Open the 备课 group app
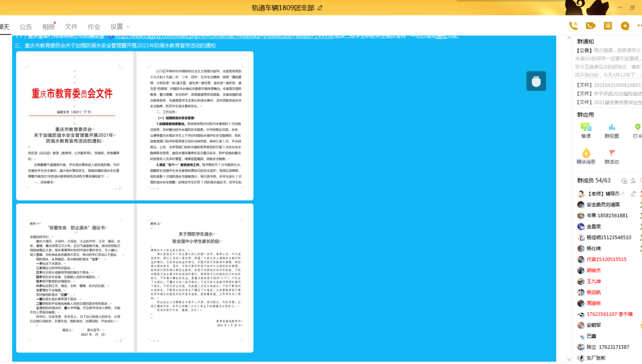 coord(586,130)
